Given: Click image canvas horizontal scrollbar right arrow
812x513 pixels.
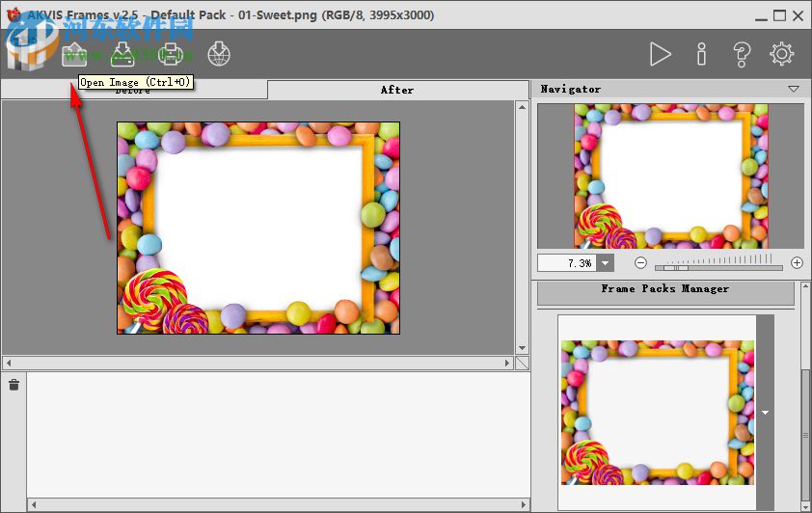Looking at the screenshot, I should click(x=507, y=363).
